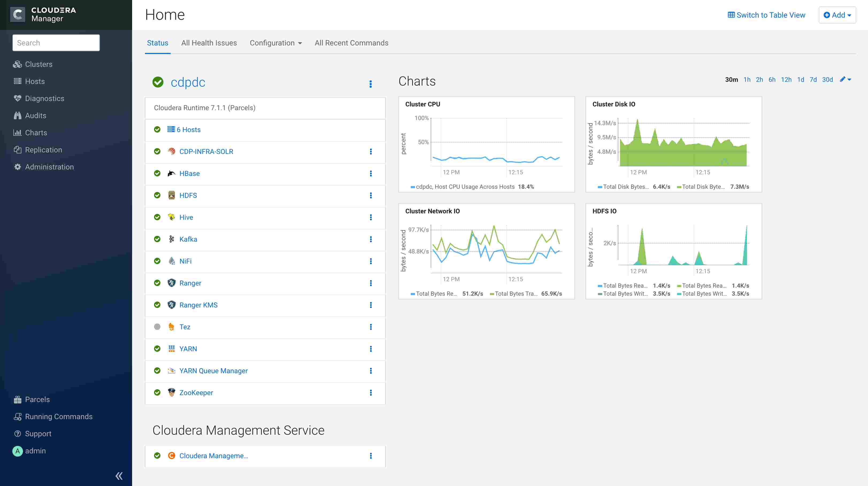Expand the Configuration dropdown tab
This screenshot has width=868, height=486.
[275, 43]
